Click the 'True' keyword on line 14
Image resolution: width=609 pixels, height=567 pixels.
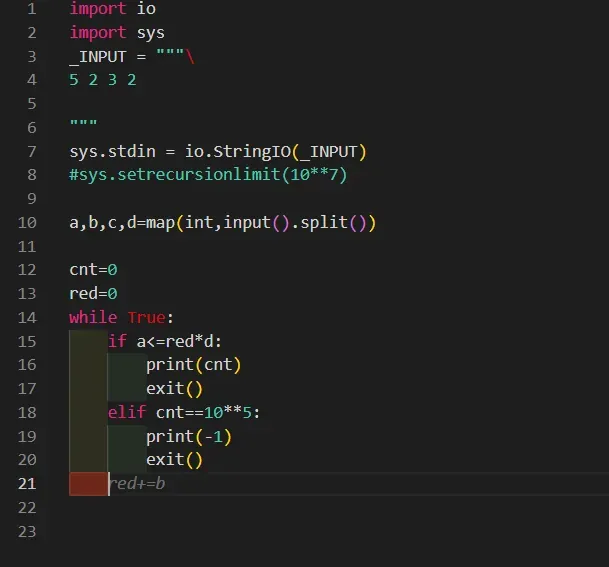(x=146, y=318)
